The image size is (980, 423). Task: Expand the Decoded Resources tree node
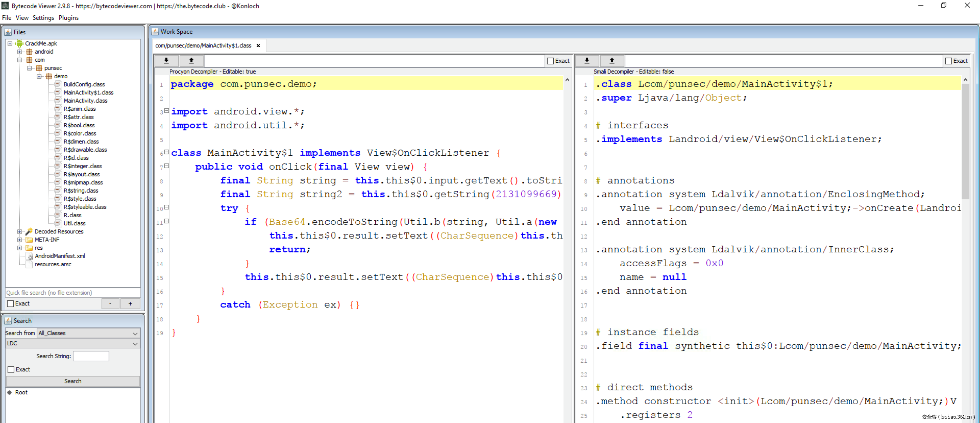(x=20, y=232)
